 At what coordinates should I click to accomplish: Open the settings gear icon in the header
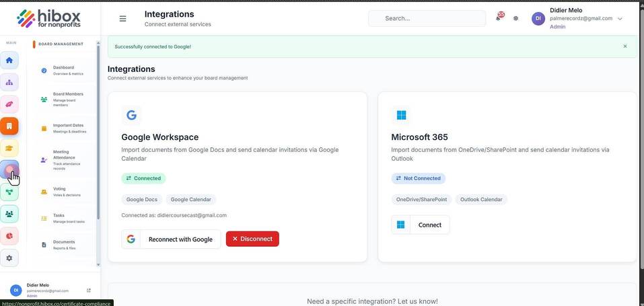click(x=516, y=18)
